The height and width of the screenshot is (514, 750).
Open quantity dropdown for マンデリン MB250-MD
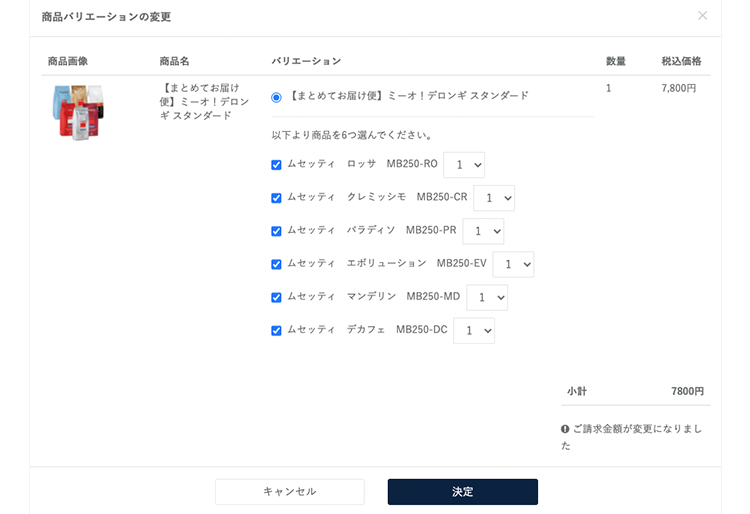point(487,297)
